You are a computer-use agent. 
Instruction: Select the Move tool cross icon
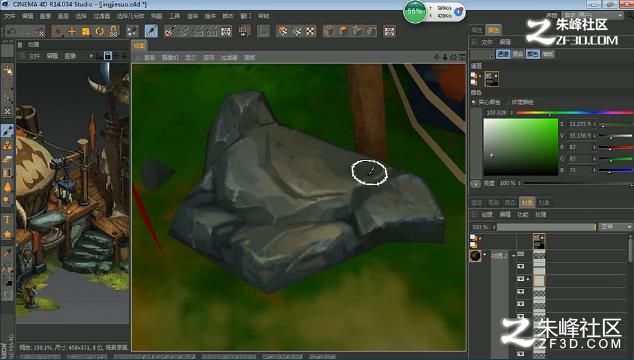[x=72, y=31]
